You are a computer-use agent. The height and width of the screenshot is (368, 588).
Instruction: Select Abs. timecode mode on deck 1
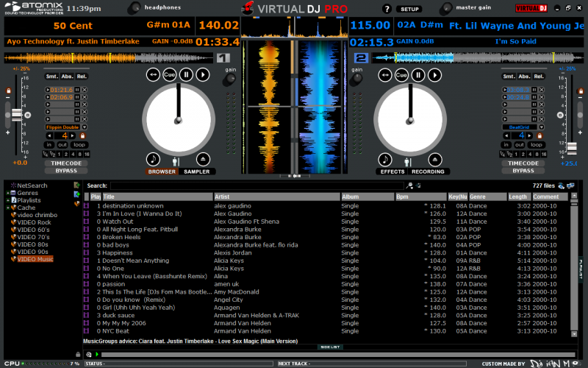(67, 77)
